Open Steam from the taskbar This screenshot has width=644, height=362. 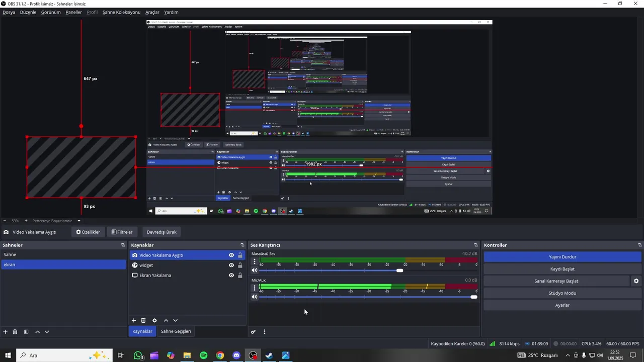click(x=269, y=355)
